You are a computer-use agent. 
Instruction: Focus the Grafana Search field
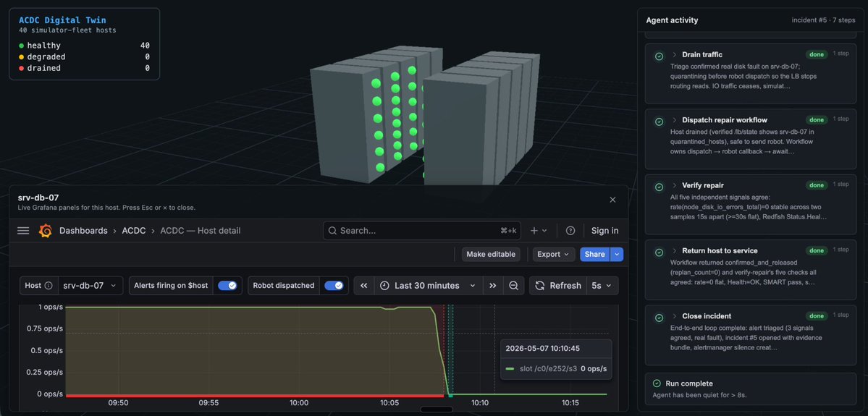pos(422,231)
